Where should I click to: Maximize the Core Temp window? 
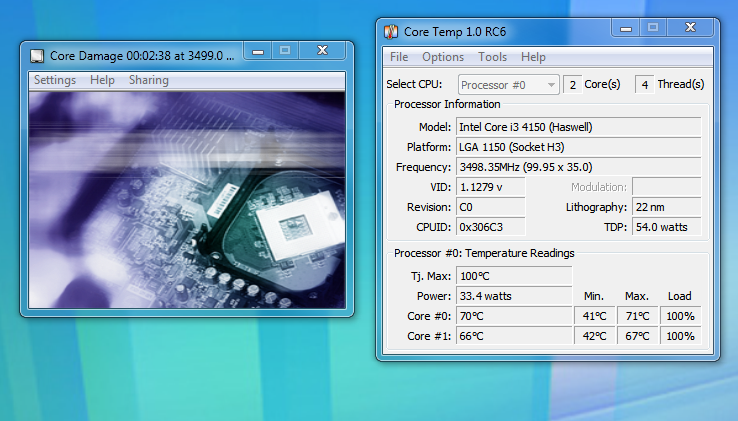coord(653,27)
